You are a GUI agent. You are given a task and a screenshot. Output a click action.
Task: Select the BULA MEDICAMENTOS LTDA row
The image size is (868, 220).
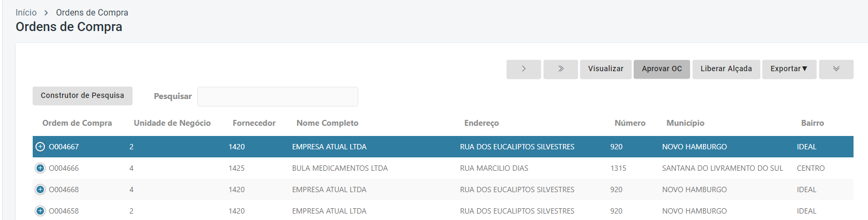(x=339, y=168)
